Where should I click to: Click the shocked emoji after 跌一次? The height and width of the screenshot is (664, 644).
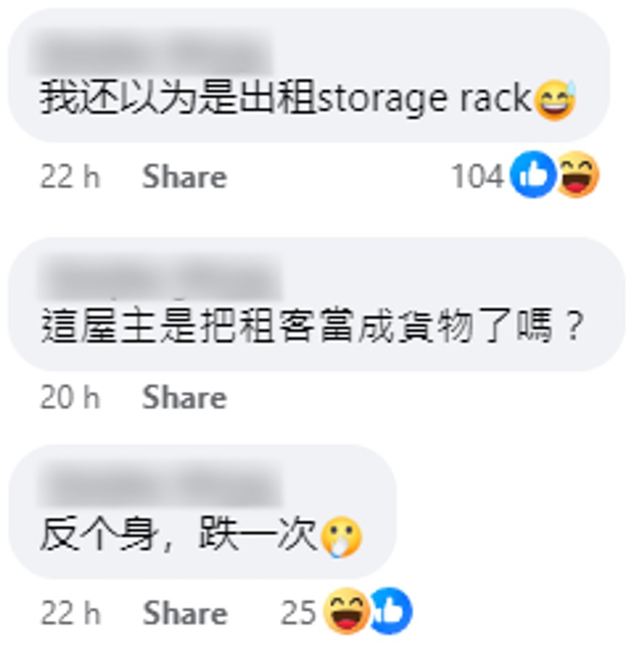coord(341,537)
